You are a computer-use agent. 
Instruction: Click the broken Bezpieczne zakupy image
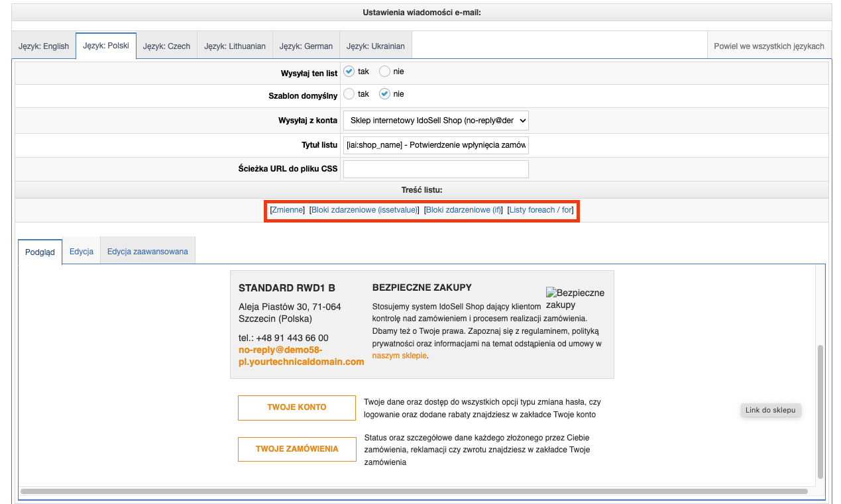(574, 298)
